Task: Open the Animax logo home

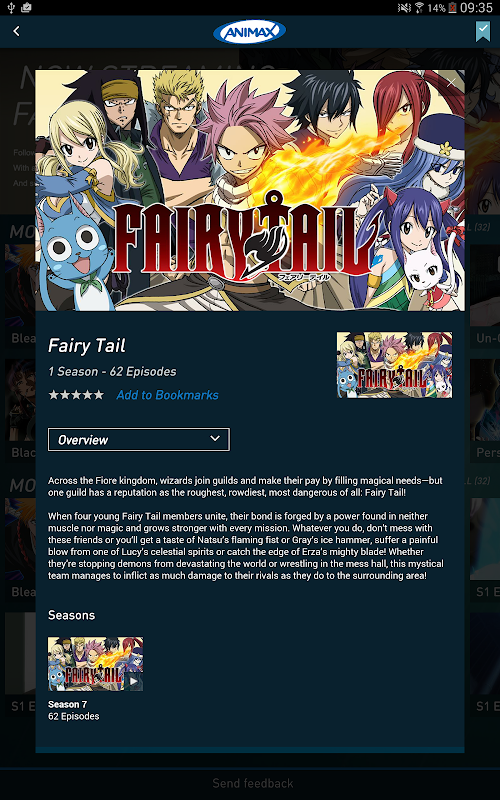Action: pos(249,32)
